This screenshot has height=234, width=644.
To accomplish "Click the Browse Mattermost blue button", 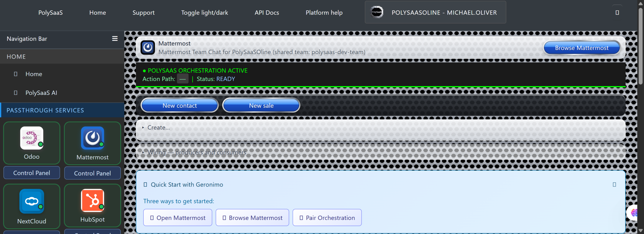I will pos(582,48).
